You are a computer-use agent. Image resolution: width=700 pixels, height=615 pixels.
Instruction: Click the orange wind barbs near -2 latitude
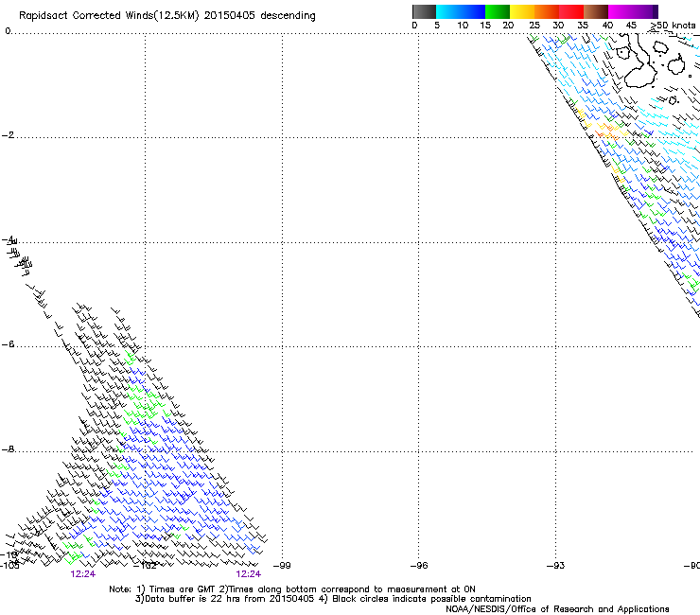[x=607, y=132]
